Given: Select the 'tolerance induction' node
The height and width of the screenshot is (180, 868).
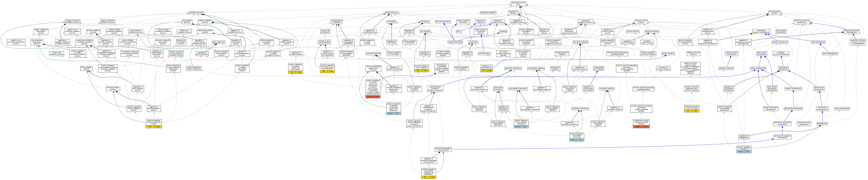Looking at the screenshot, I should point(726,68).
